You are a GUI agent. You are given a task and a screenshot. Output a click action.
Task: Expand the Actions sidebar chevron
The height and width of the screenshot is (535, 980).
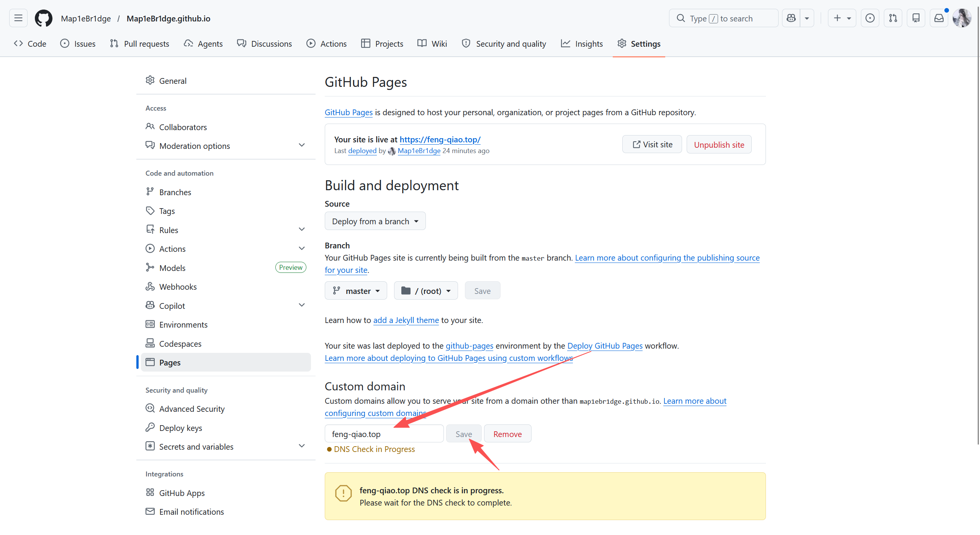point(302,248)
